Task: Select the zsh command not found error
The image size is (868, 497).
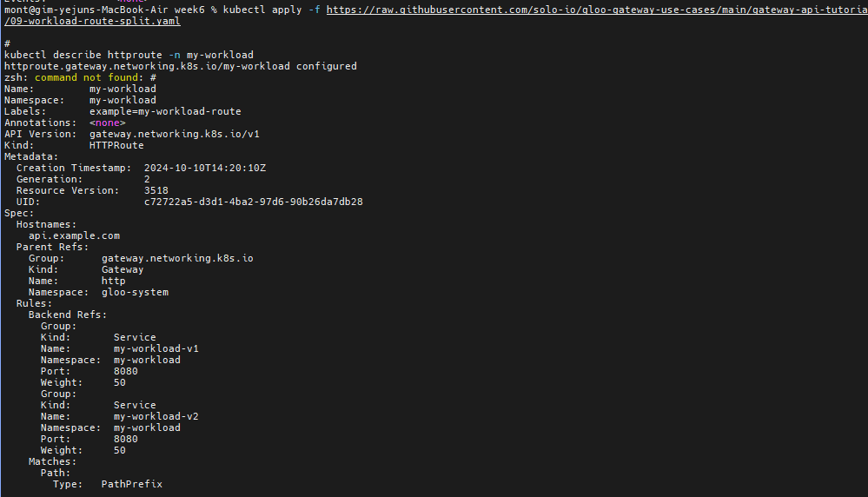Action: coord(80,77)
